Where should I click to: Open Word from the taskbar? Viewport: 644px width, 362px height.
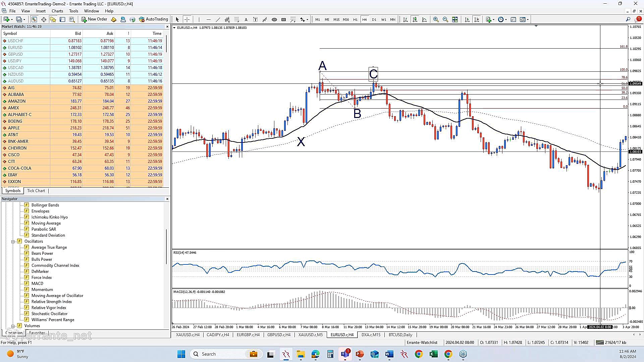pos(389,354)
